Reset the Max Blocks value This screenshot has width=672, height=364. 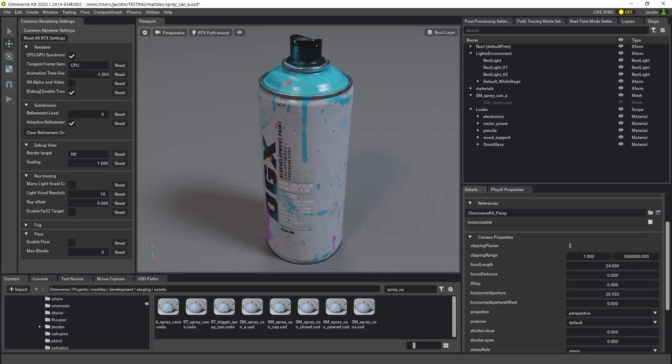120,252
